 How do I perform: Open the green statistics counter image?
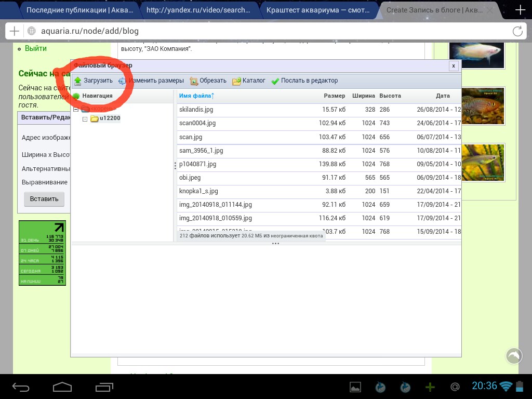43,253
